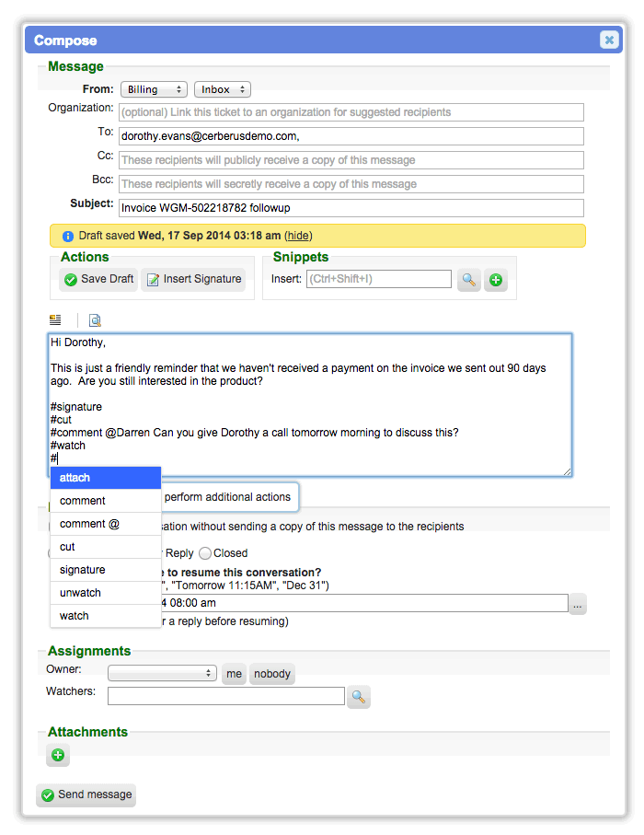Viewport: 644px width, 835px height.
Task: Select unwatch from the autocomplete menu
Action: point(106,593)
